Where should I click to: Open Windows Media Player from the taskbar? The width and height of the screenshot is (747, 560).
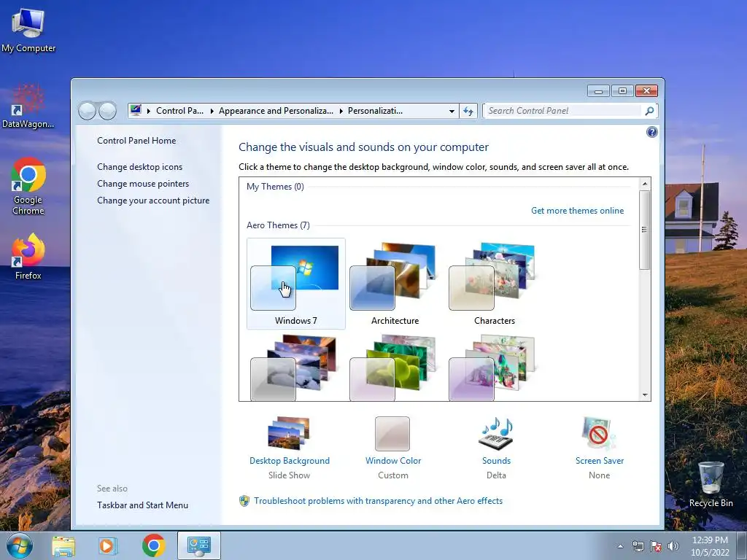pyautogui.click(x=108, y=545)
